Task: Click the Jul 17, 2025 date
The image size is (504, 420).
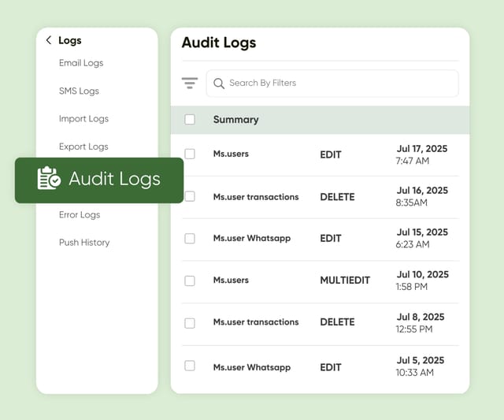Action: [x=422, y=149]
